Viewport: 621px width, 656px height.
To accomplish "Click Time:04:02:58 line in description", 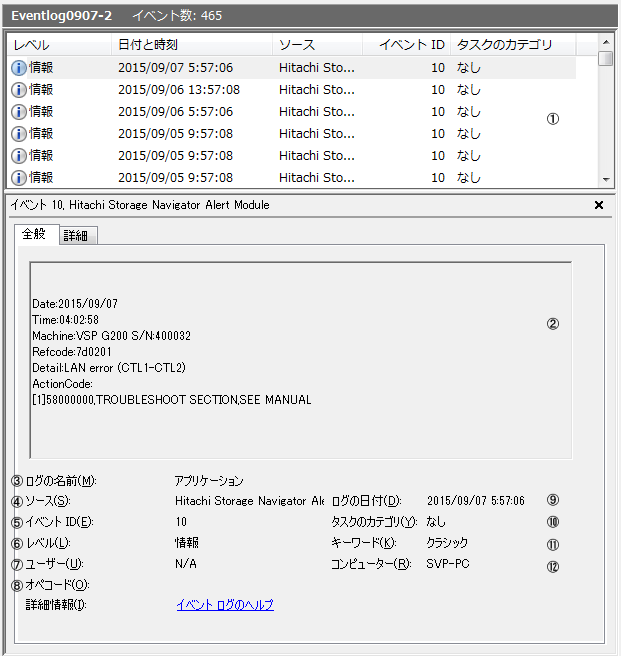I will [x=65, y=320].
